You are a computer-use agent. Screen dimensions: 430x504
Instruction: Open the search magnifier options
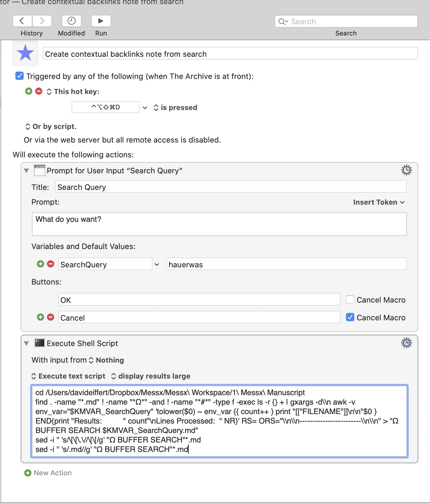(x=283, y=22)
